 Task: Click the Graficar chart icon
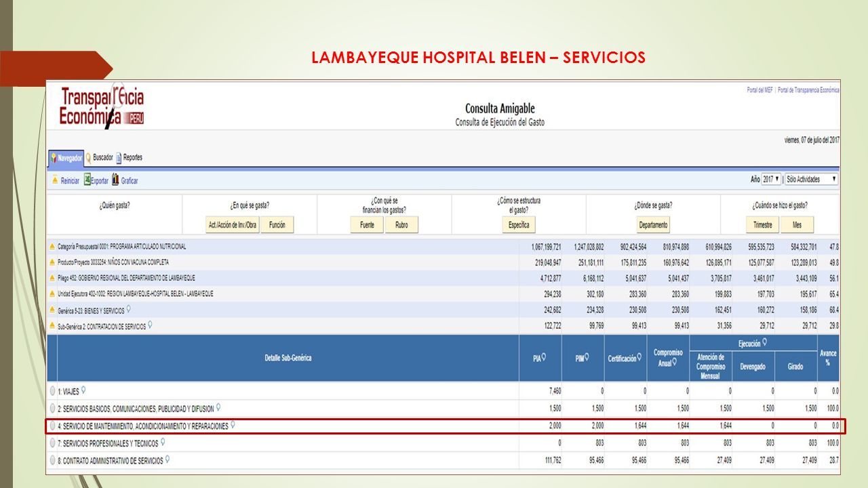115,180
